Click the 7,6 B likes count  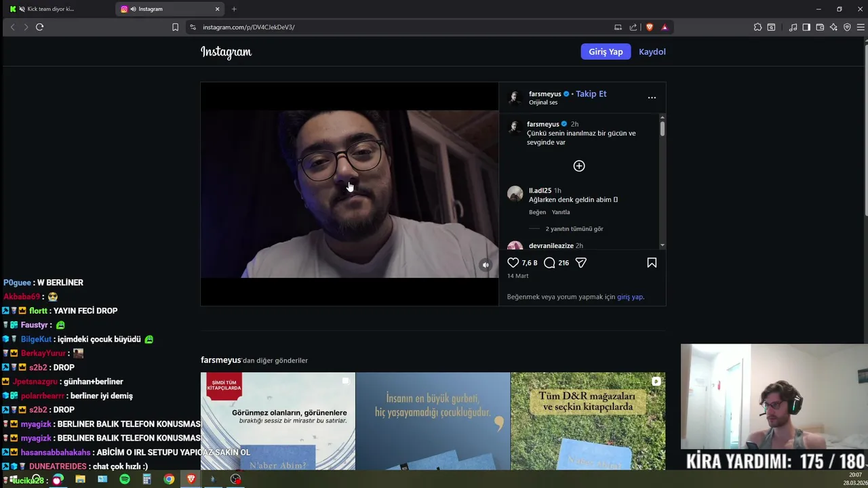pos(530,263)
